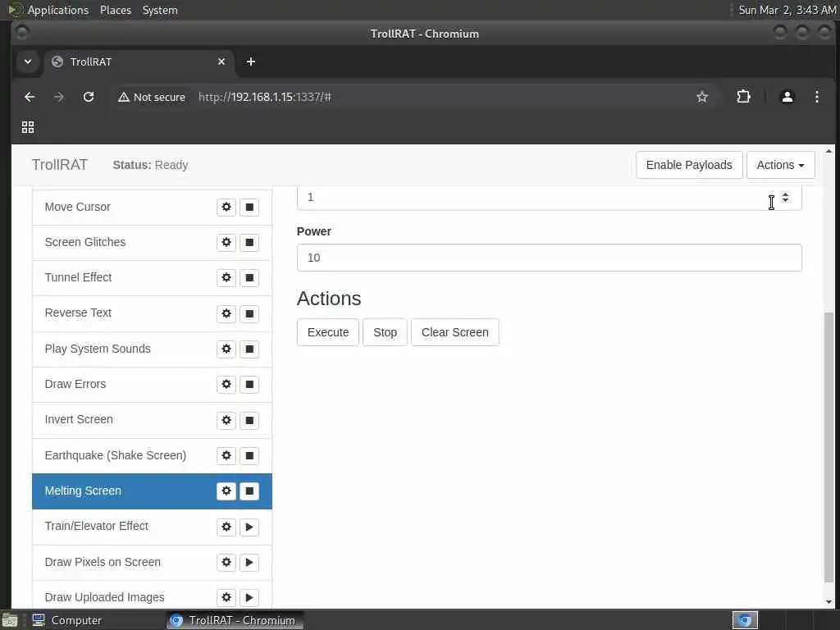Open settings gear for Draw Uploaded Images
840x630 pixels.
coord(226,597)
